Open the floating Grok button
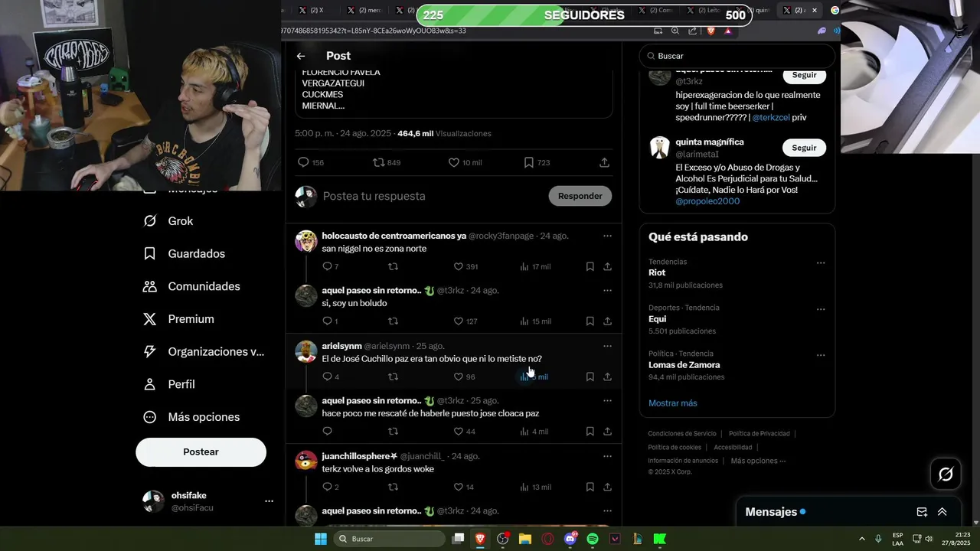The width and height of the screenshot is (980, 551). click(x=946, y=474)
